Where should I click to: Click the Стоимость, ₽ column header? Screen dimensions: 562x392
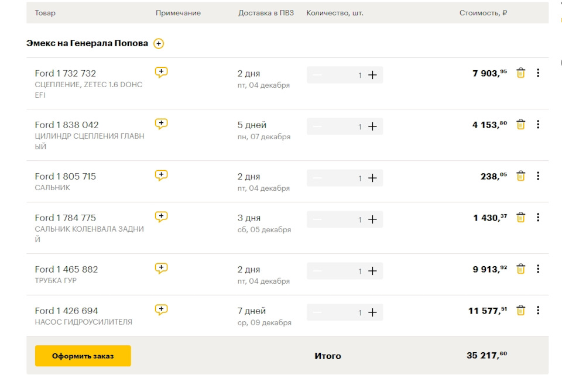click(x=483, y=13)
